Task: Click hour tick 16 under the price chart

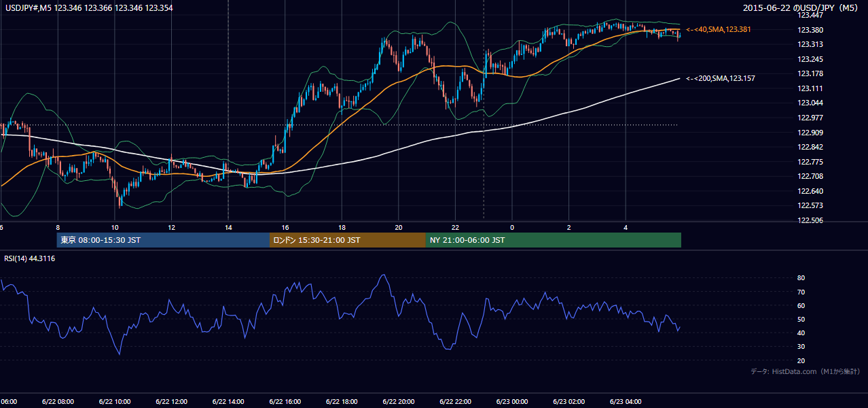Action: pyautogui.click(x=285, y=228)
